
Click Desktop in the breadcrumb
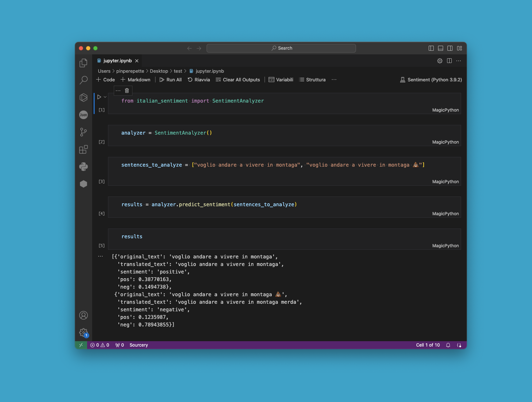(x=159, y=71)
